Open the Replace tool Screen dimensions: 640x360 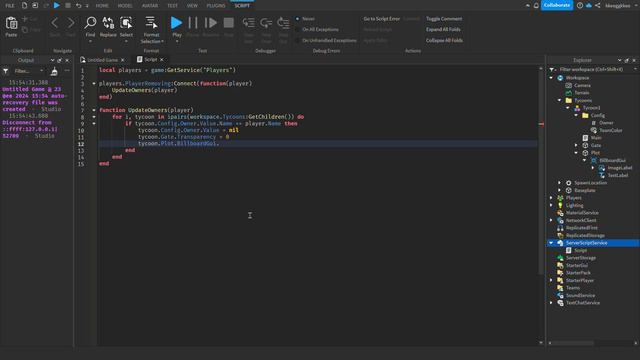tap(108, 23)
